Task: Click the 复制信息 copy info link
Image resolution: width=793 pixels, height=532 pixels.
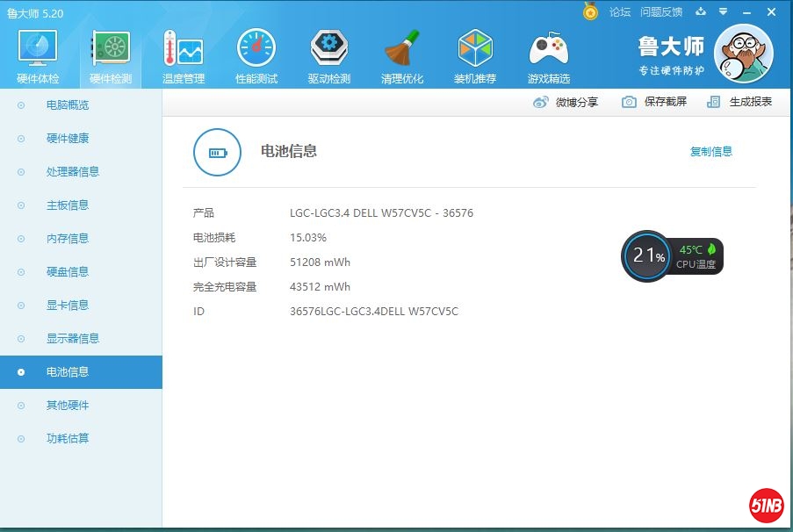Action: (711, 150)
